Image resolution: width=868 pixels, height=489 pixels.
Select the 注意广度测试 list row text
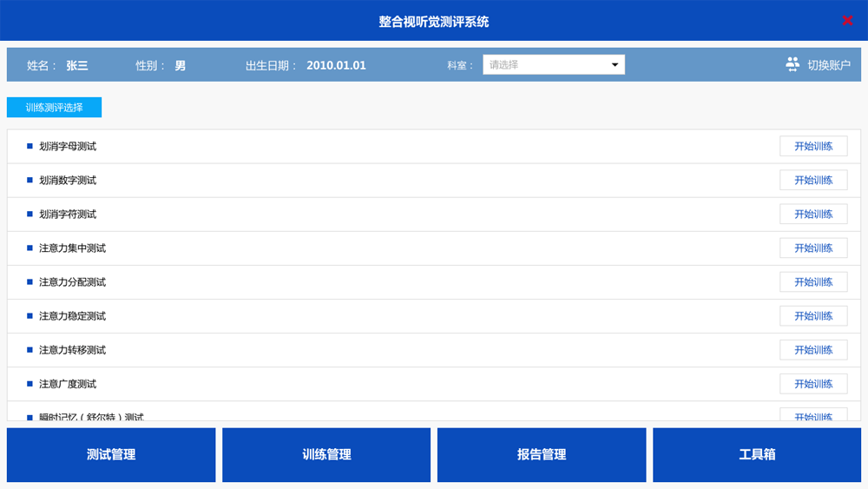click(x=68, y=384)
